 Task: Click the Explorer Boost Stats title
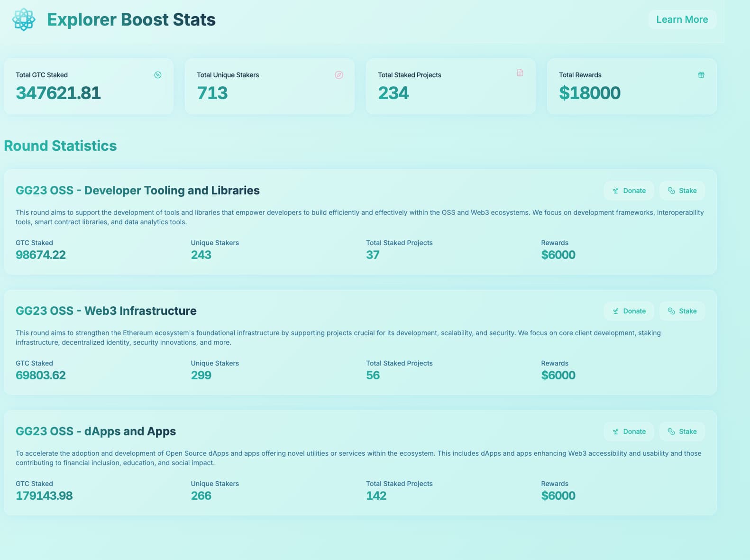click(131, 19)
